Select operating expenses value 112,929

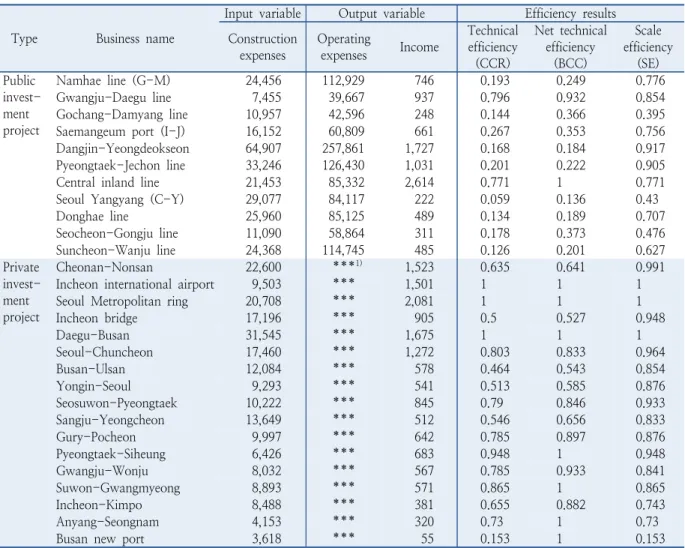(x=343, y=81)
